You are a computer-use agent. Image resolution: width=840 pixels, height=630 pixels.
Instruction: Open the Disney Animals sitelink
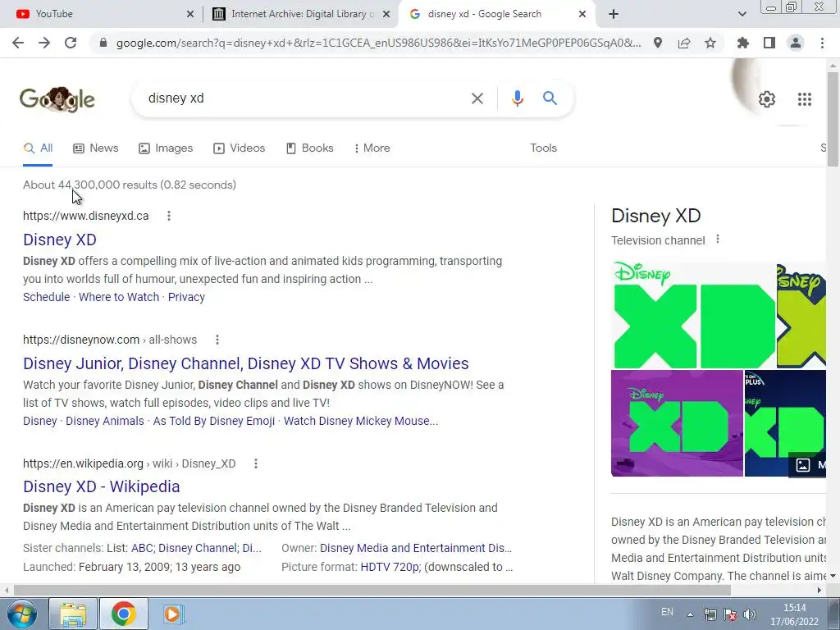click(105, 421)
